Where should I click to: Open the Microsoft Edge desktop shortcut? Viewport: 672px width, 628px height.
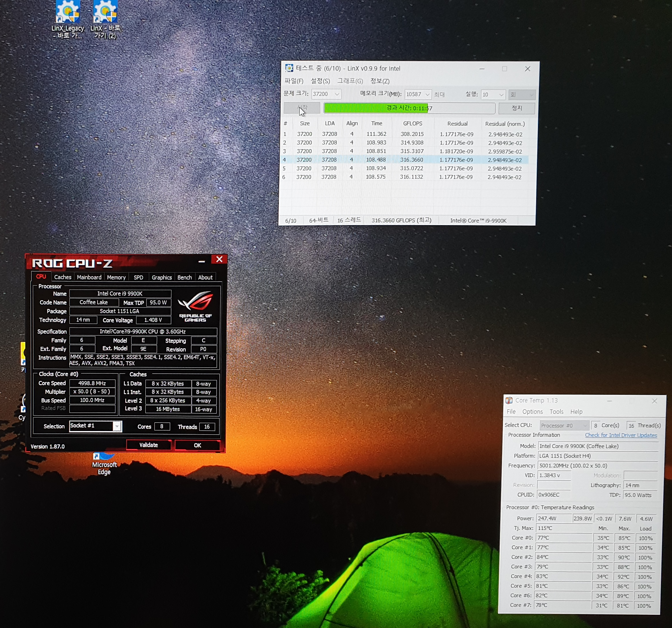[104, 464]
